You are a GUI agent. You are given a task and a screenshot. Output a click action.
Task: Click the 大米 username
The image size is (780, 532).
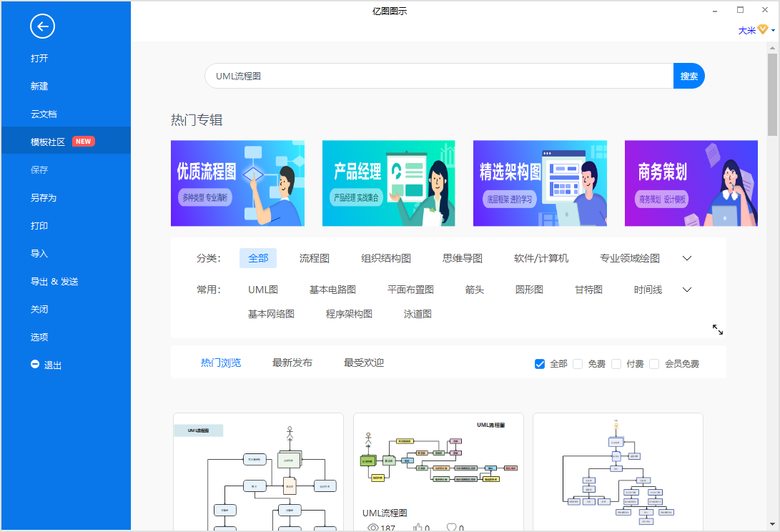pyautogui.click(x=746, y=30)
